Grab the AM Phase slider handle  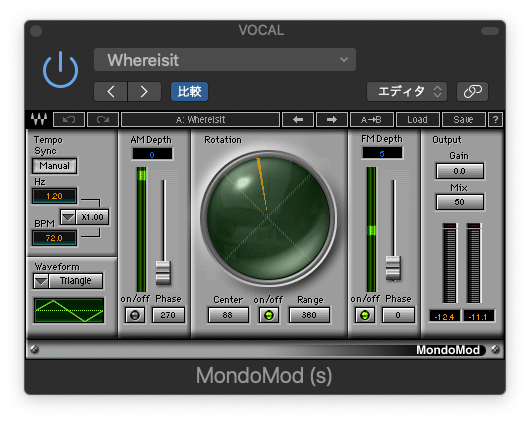pyautogui.click(x=163, y=272)
